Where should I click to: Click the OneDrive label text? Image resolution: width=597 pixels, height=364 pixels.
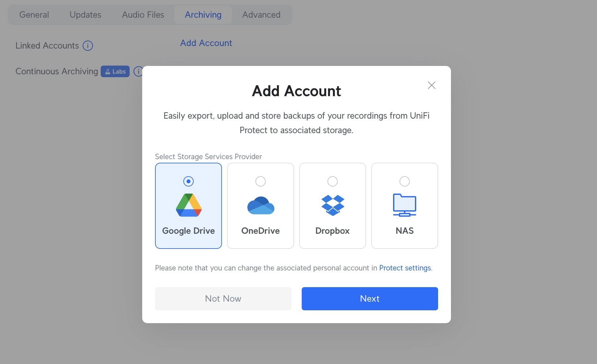(x=261, y=231)
